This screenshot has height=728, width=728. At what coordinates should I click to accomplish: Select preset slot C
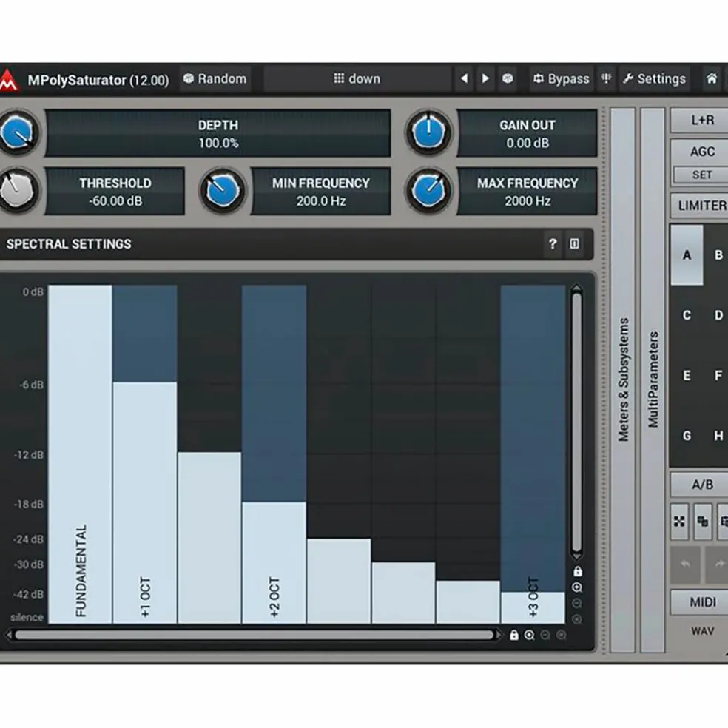coord(687,315)
